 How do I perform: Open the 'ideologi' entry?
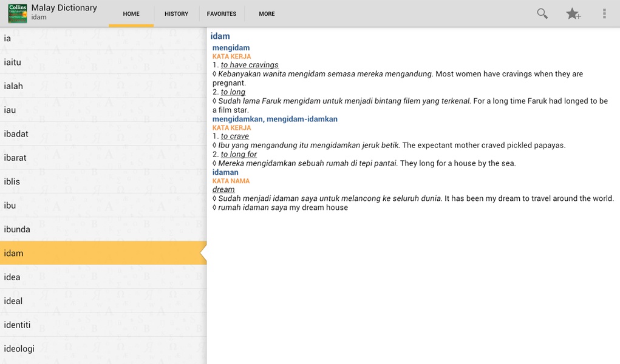pos(103,349)
